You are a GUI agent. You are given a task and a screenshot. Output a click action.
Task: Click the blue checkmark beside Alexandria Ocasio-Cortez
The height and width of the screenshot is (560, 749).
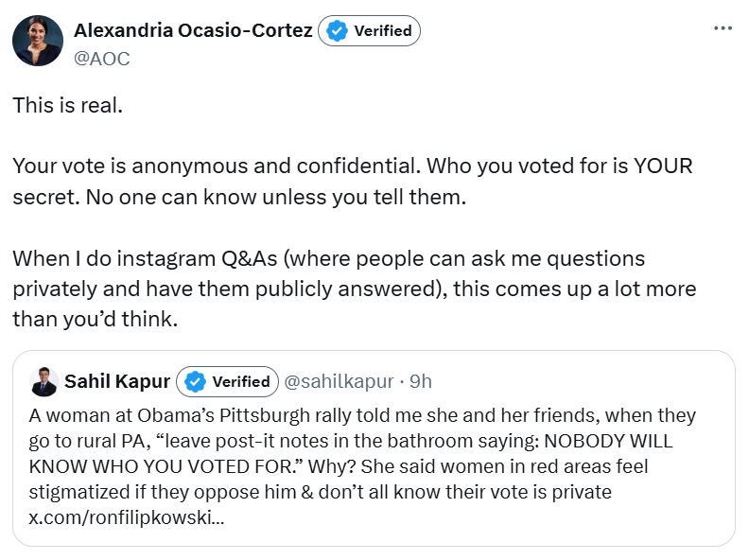336,30
